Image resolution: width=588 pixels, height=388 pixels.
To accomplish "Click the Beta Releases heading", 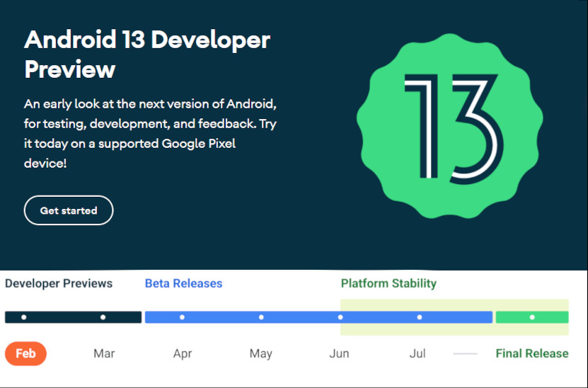I will (184, 283).
